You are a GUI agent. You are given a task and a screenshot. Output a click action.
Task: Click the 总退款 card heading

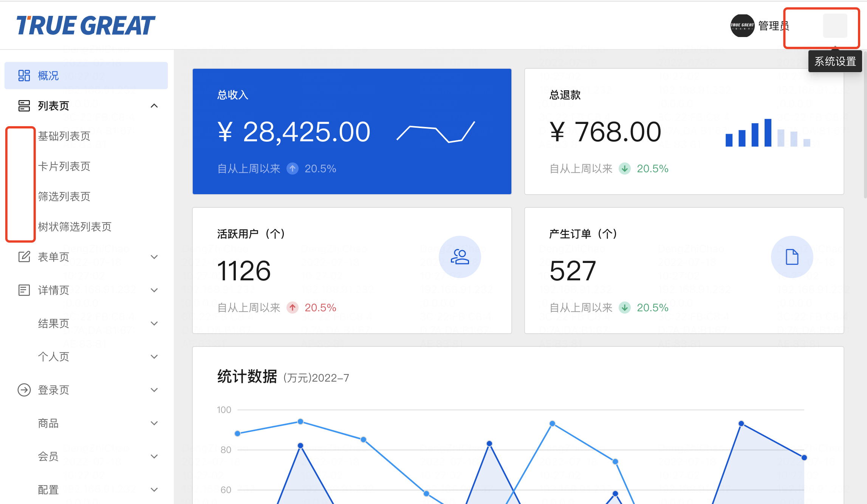coord(565,95)
